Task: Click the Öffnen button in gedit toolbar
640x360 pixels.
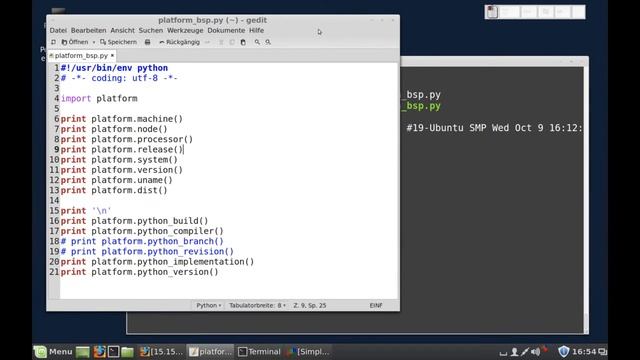Action: 75,42
